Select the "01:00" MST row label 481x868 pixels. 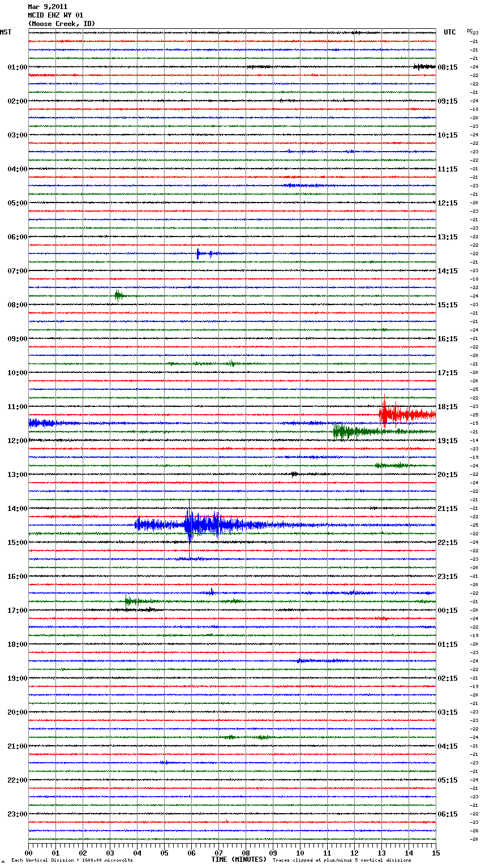coord(18,67)
